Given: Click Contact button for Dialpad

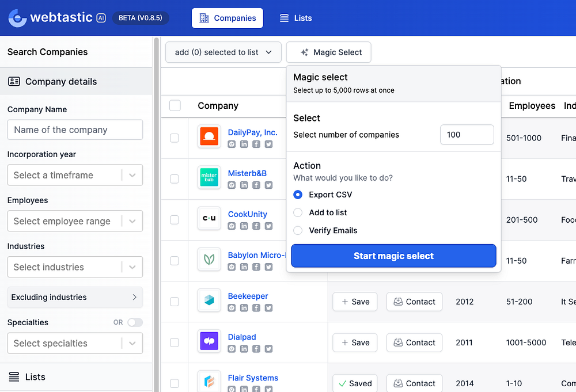Looking at the screenshot, I should click(414, 342).
